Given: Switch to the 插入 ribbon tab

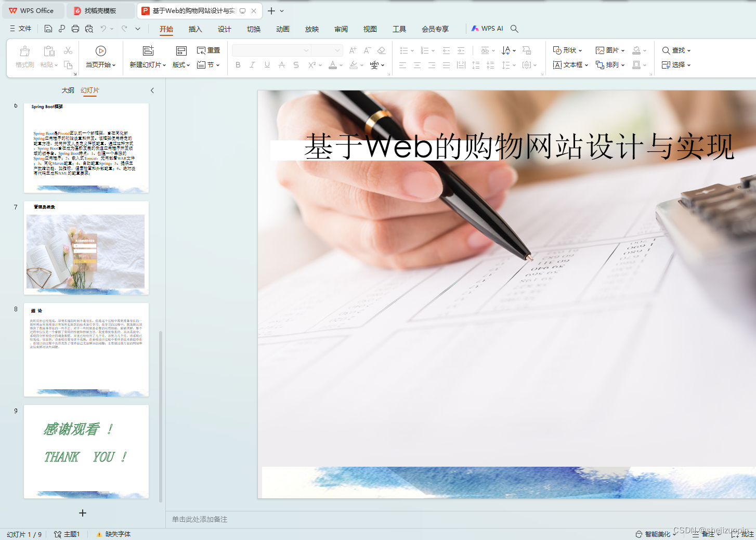Looking at the screenshot, I should click(x=195, y=29).
